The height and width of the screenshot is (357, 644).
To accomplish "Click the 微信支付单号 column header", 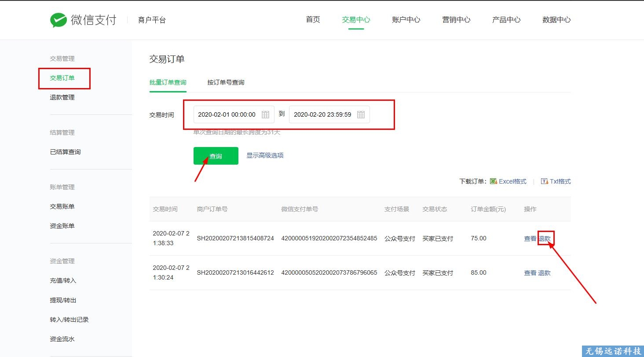I will point(300,209).
